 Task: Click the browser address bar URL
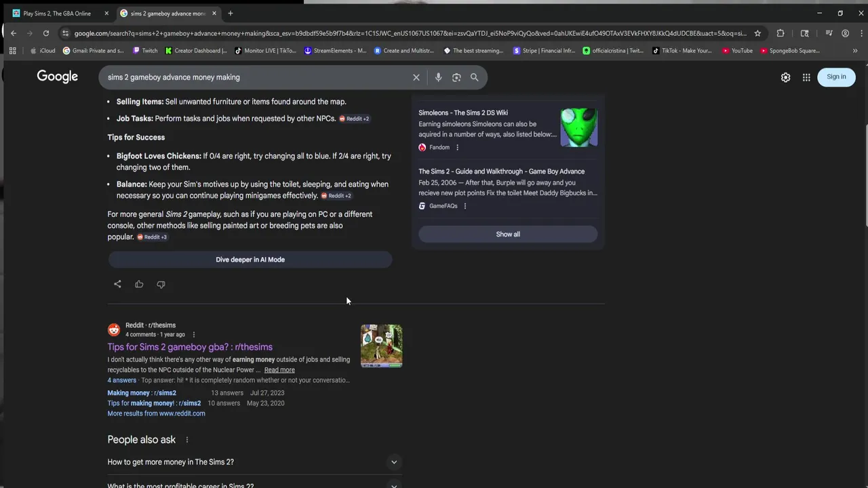pos(410,33)
